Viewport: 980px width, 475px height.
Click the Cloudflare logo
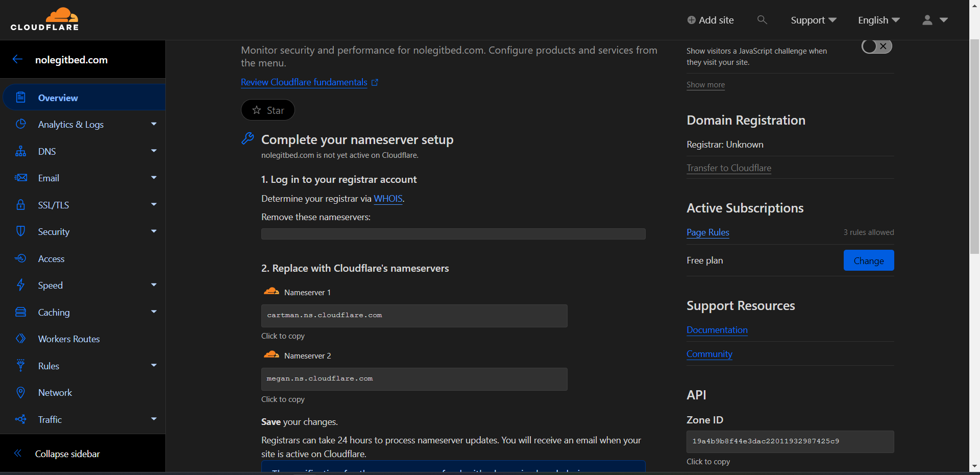click(45, 19)
